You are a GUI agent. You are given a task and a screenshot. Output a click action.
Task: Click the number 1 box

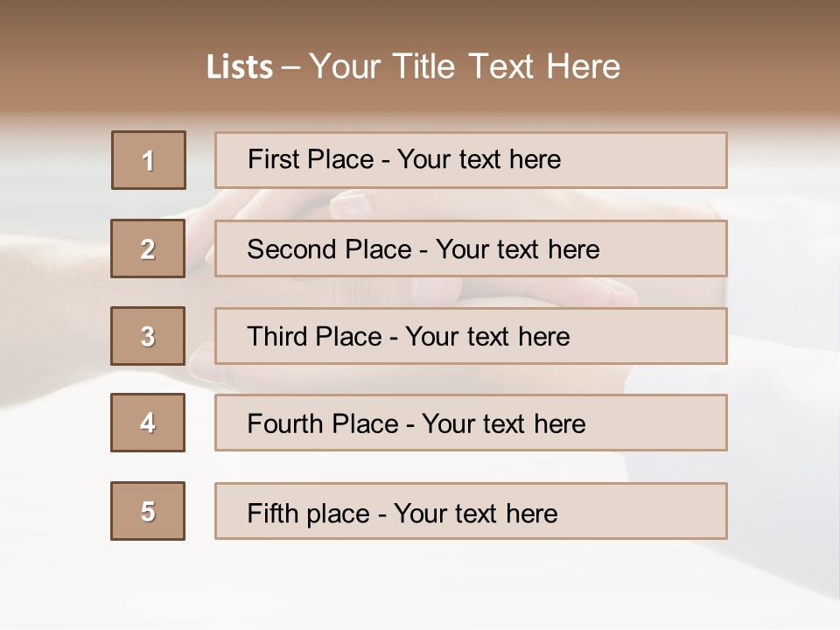[x=149, y=160]
